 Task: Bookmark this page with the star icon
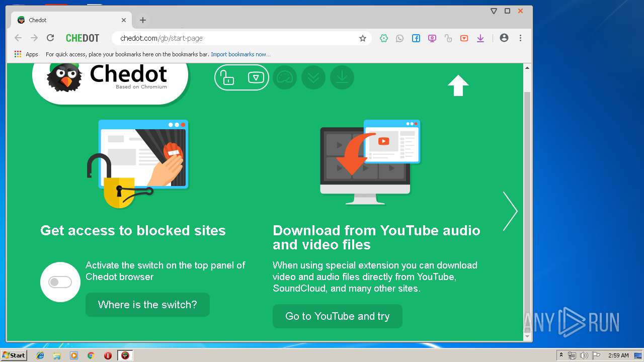363,38
